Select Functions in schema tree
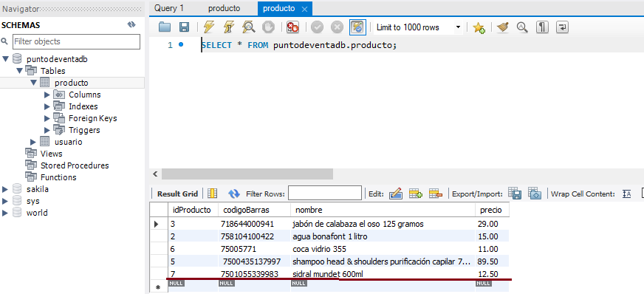Viewport: 644px width, 294px height. point(58,178)
